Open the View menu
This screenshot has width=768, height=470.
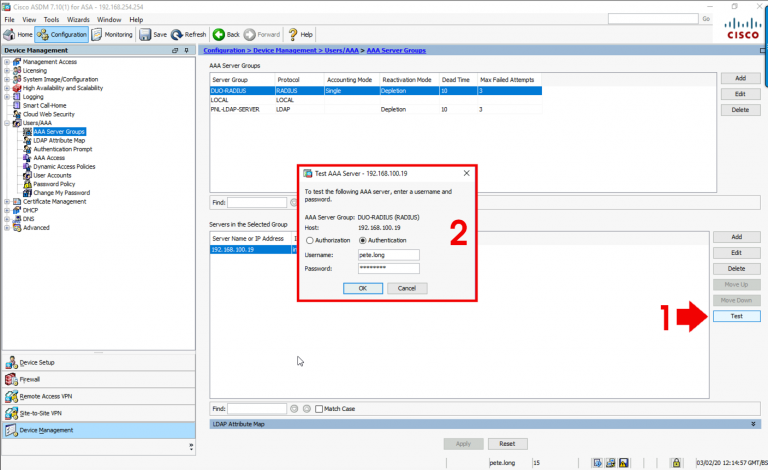tap(29, 20)
